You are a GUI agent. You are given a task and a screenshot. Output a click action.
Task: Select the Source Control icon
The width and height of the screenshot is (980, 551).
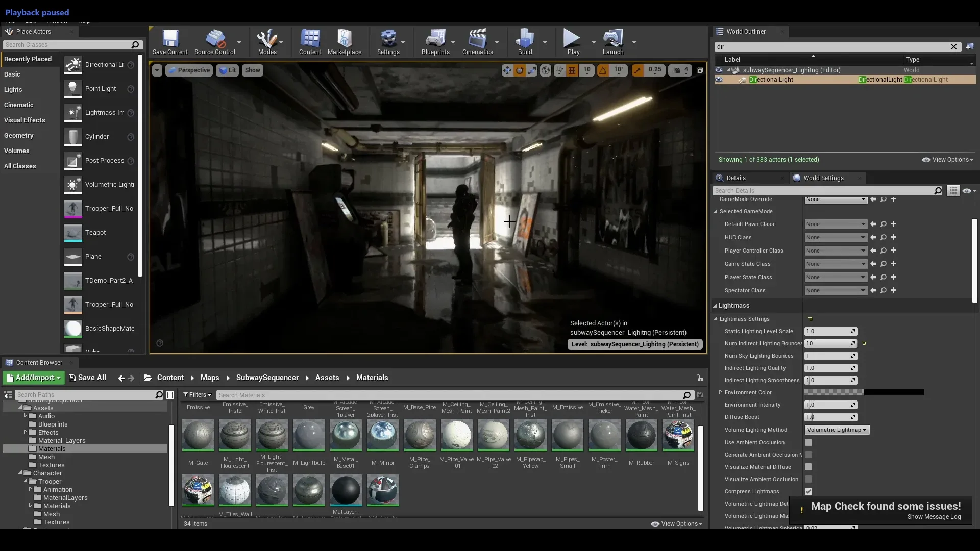click(215, 42)
